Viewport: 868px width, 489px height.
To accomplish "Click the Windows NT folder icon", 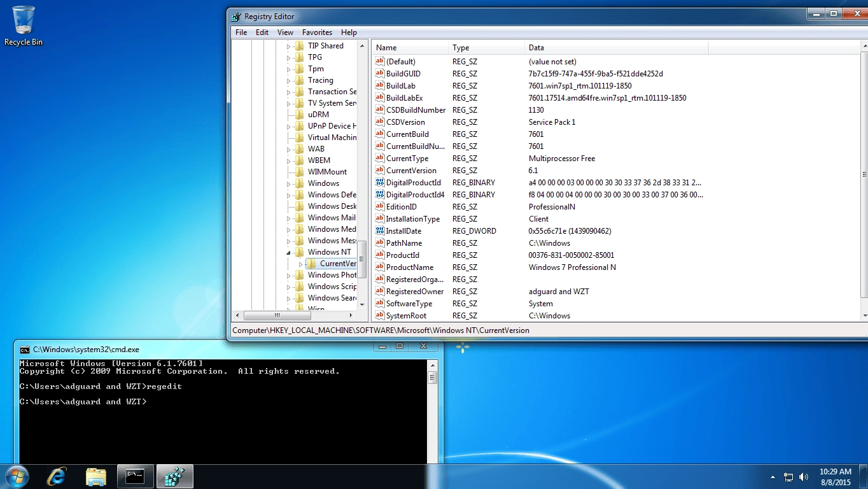I will pos(300,252).
